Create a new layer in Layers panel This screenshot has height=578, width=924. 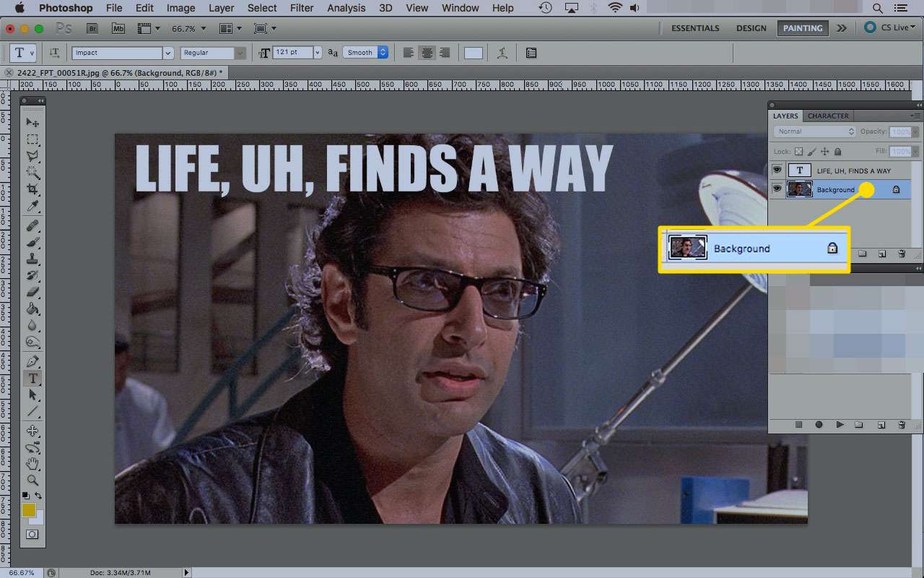point(882,254)
